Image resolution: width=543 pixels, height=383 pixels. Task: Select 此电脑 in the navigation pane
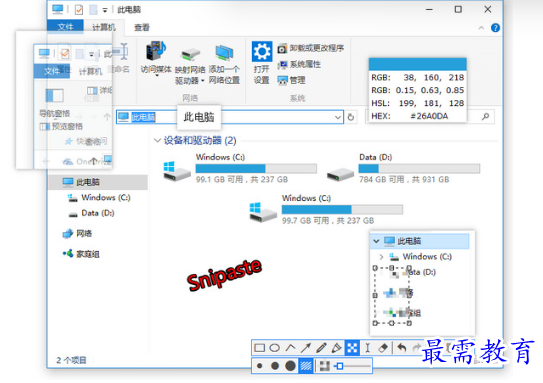point(97,182)
